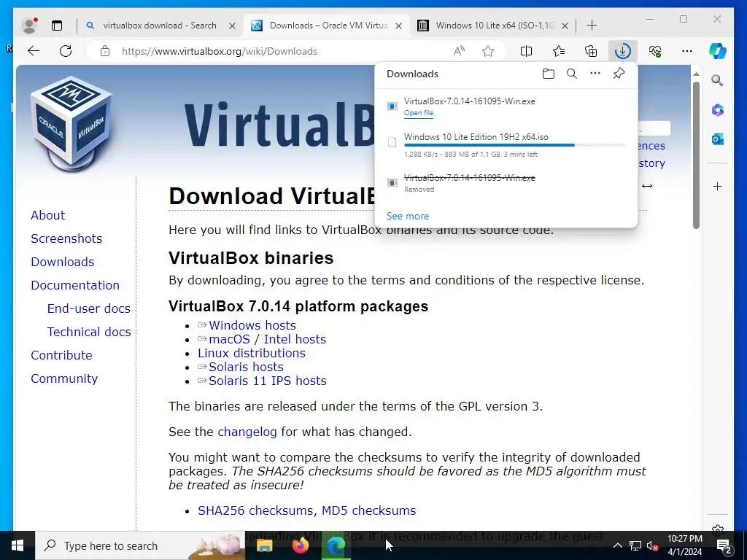Open the notification center icon
Viewport: 747px width, 560px height.
724,545
